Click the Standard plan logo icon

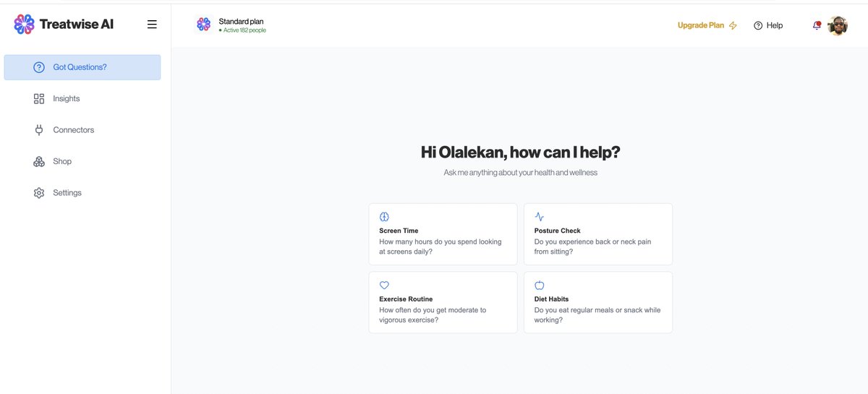203,24
